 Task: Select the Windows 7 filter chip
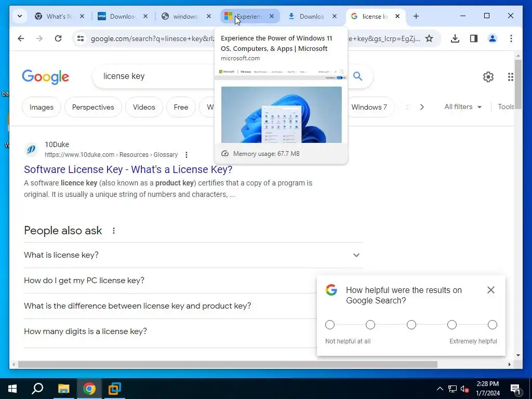click(x=369, y=107)
